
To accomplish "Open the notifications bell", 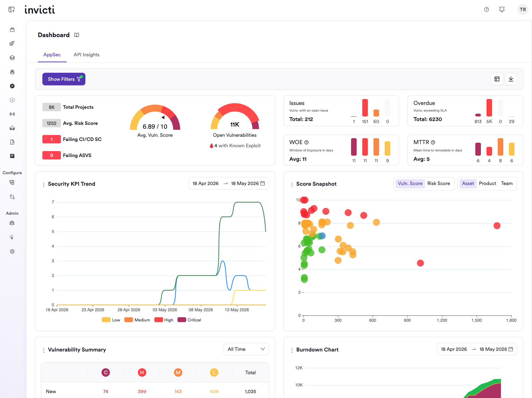I will click(502, 9).
